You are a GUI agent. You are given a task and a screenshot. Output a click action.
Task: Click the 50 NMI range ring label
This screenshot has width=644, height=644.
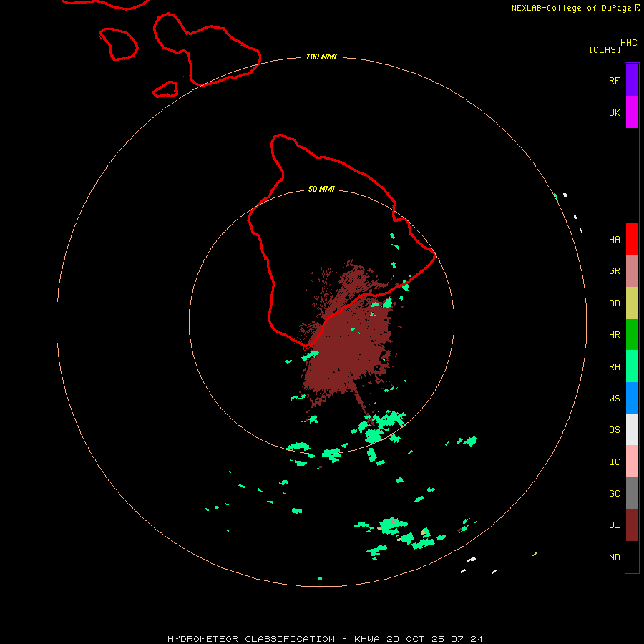(x=321, y=189)
